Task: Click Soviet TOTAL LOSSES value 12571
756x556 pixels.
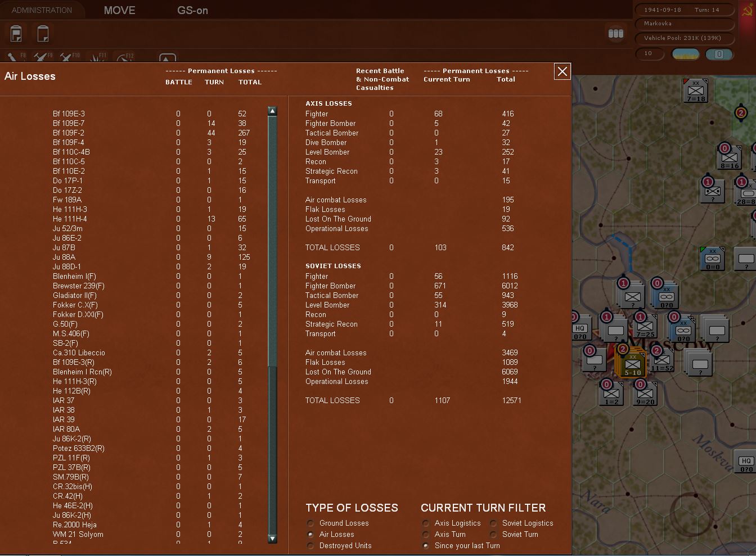Action: click(511, 400)
